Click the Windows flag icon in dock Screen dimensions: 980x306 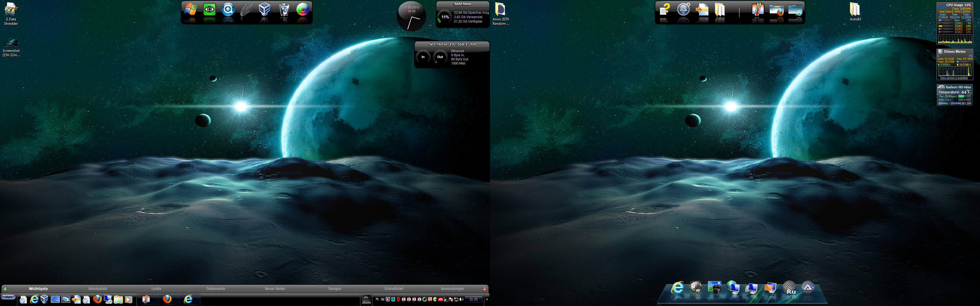(190, 10)
